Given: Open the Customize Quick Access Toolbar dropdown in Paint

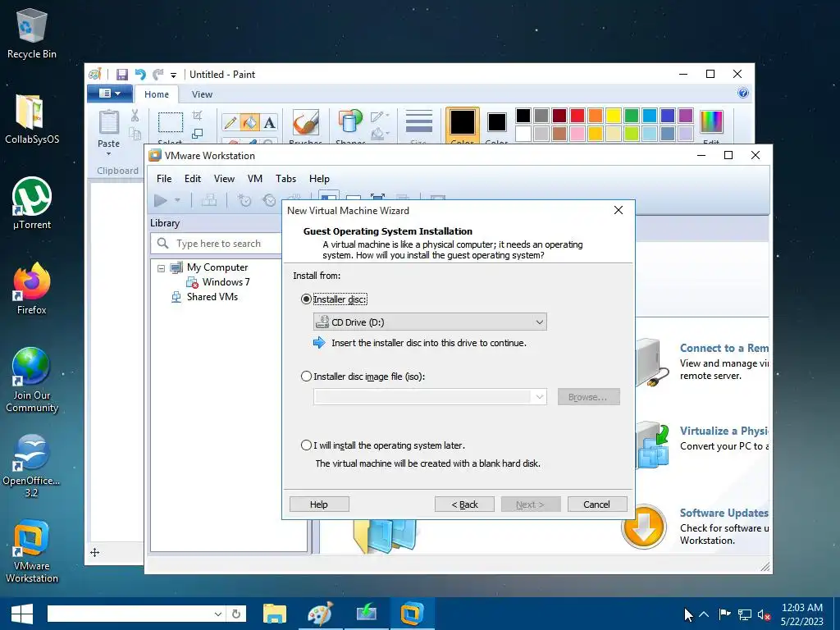Looking at the screenshot, I should [174, 75].
